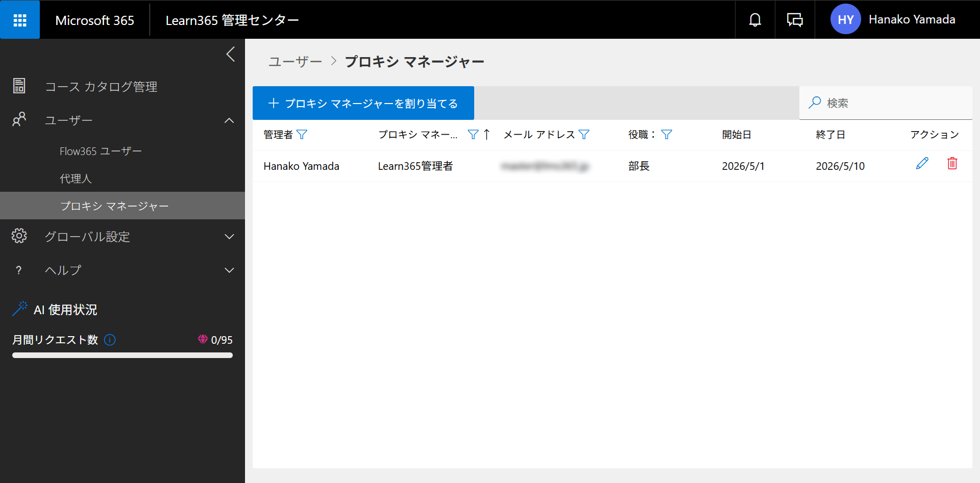
Task: Filter the 管理者 column
Action: coord(302,134)
